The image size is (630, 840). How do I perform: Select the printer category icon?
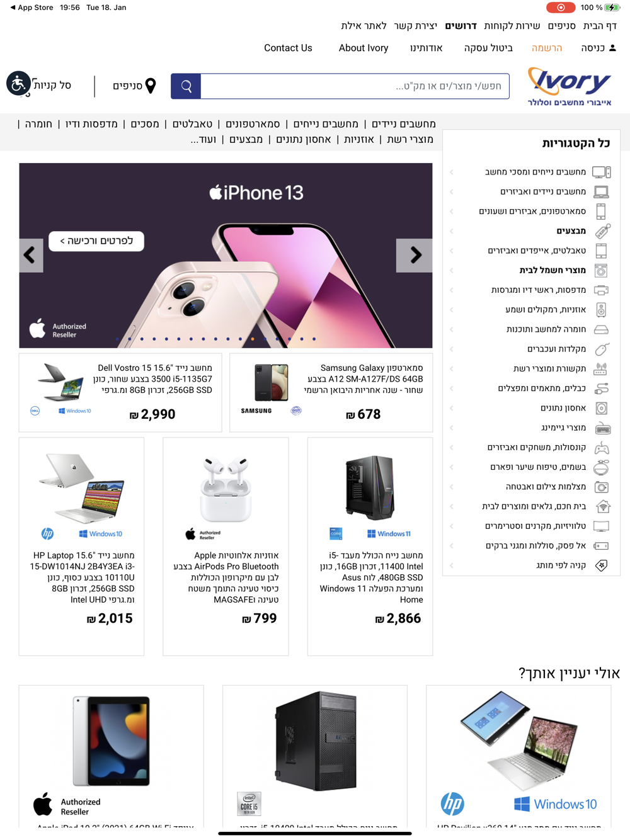[x=602, y=290]
